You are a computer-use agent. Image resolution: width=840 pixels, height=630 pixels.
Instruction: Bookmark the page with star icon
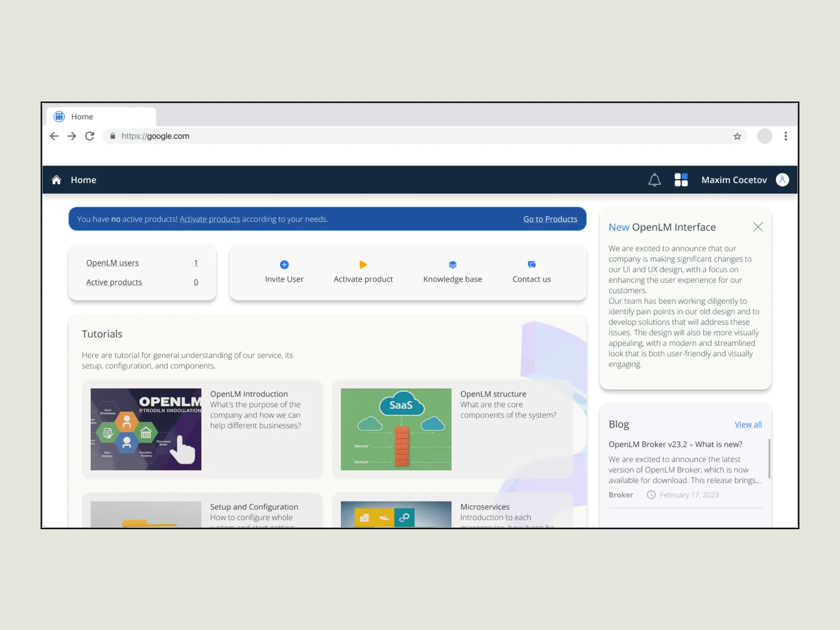point(737,136)
